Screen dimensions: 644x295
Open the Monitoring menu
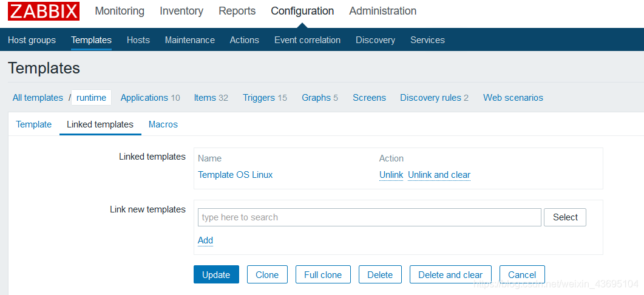[x=120, y=11]
